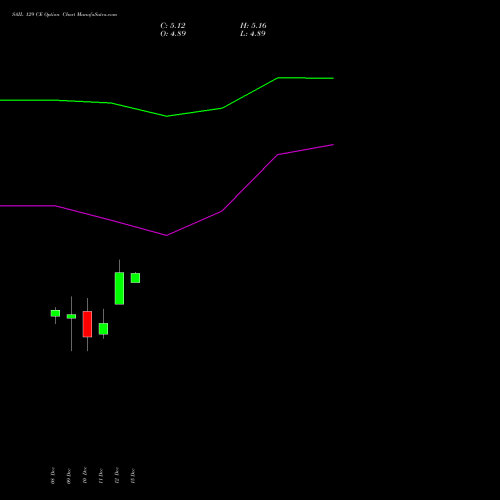Click the '08 Dec' date axis label
The height and width of the screenshot is (500, 500).
coord(53,476)
